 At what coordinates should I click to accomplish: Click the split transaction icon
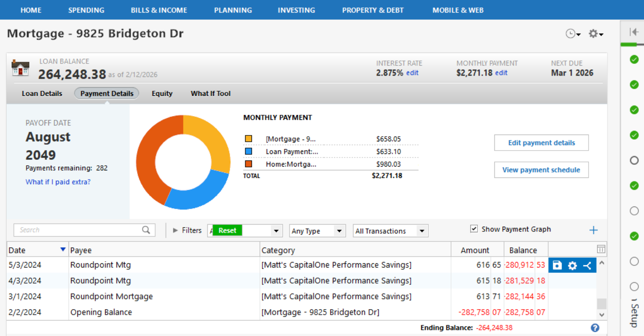point(587,265)
